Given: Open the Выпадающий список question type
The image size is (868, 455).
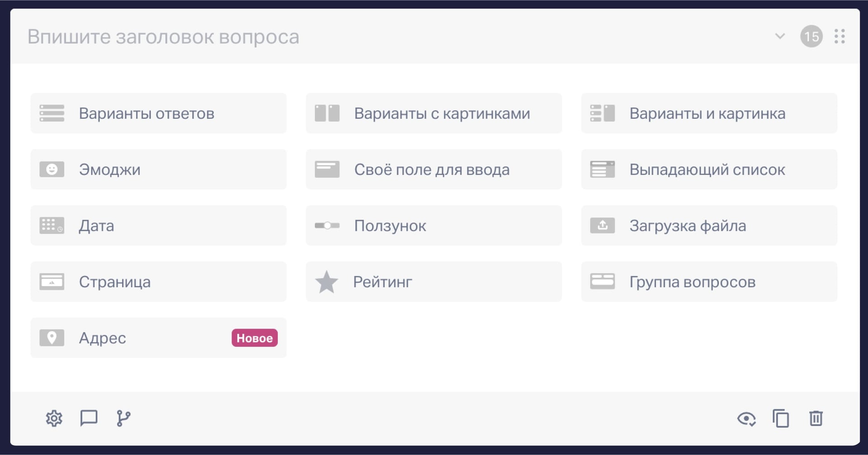Looking at the screenshot, I should [709, 169].
